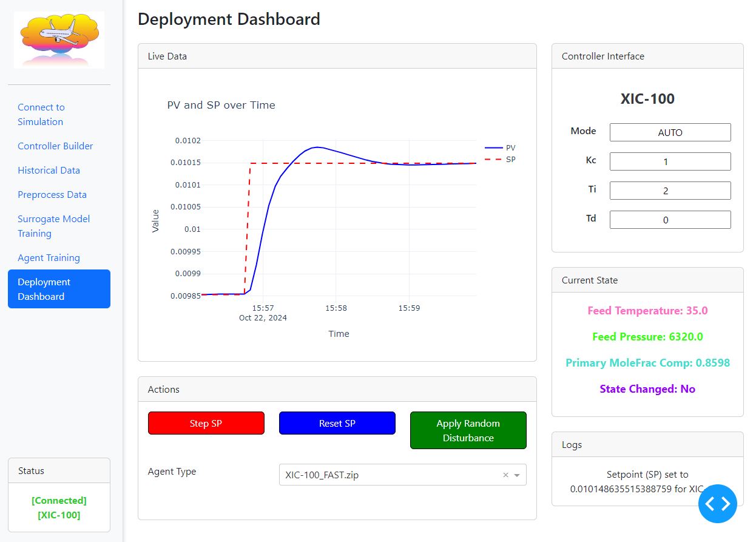Clear the Agent Type selection with the x icon
This screenshot has width=756, height=542.
point(505,475)
